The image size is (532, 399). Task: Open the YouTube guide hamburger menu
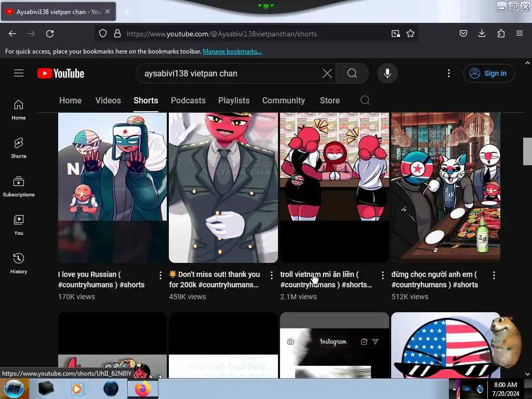[x=19, y=73]
